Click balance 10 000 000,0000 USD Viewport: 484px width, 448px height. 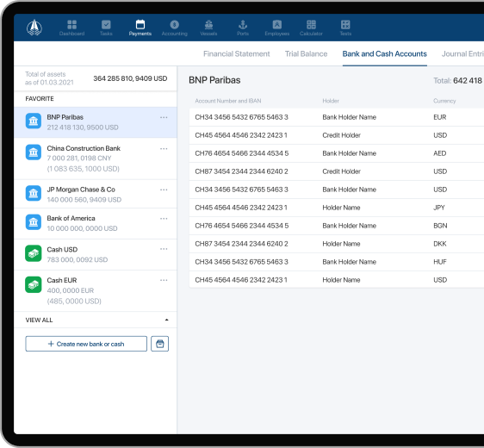pos(82,228)
